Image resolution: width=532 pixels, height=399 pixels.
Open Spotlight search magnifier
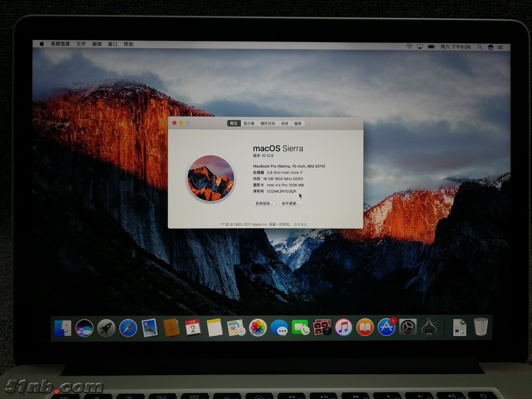[x=480, y=47]
